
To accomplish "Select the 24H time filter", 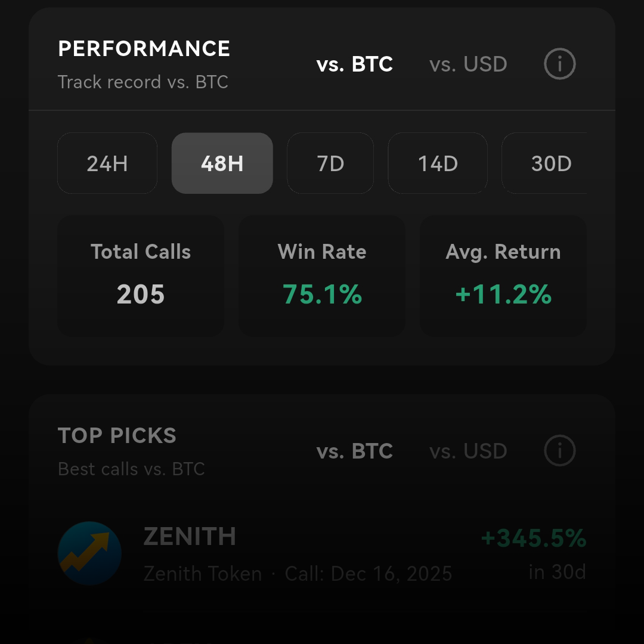I will pos(107,163).
